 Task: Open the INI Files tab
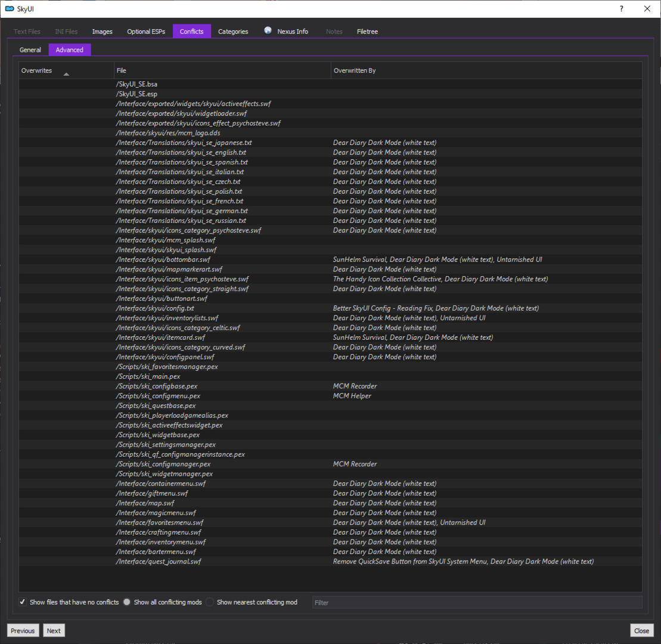pos(66,32)
